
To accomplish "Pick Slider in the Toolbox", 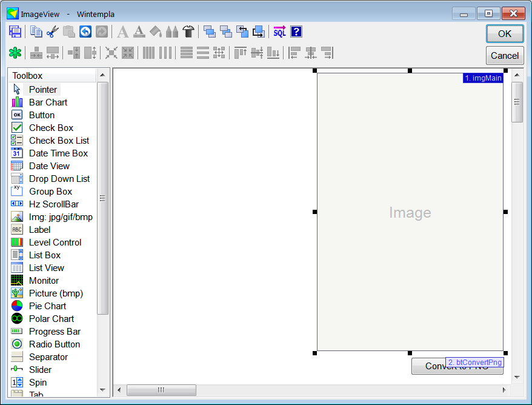I will [40, 370].
